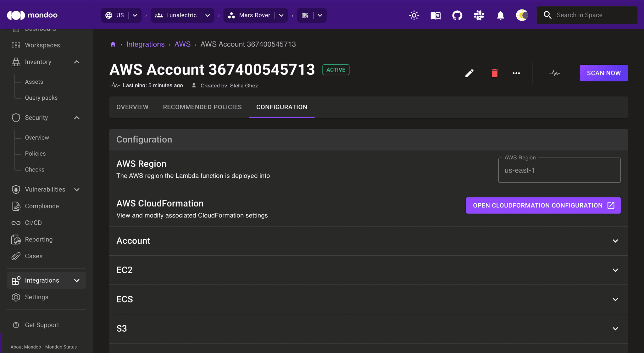Click the SCAN NOW button
This screenshot has height=353, width=644.
point(603,73)
